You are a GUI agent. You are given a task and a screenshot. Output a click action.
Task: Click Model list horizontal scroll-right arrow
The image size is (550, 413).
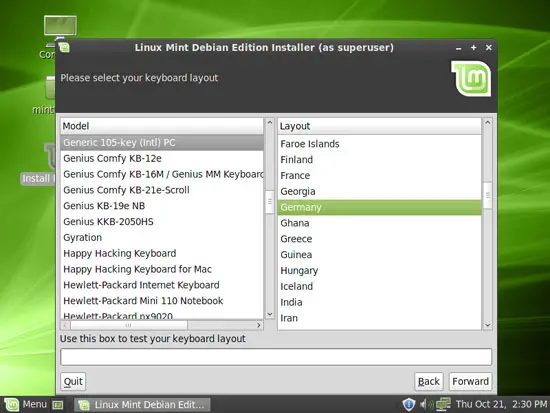(x=259, y=325)
